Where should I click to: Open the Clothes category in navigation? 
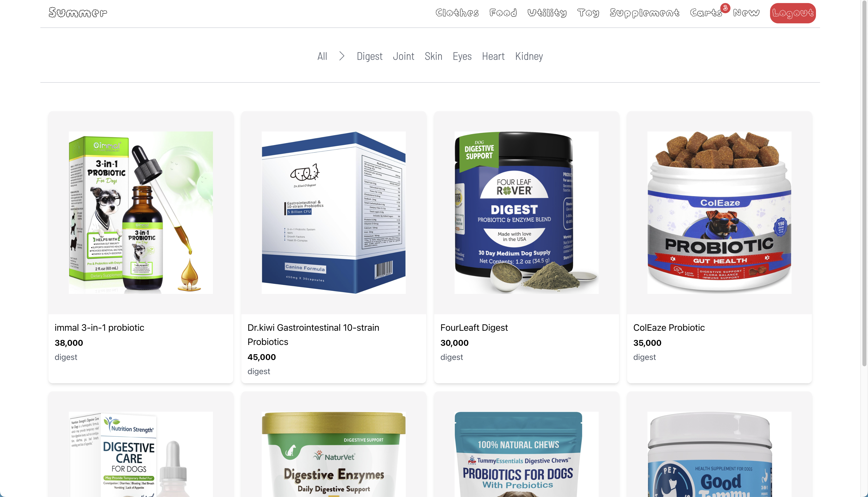pos(457,13)
